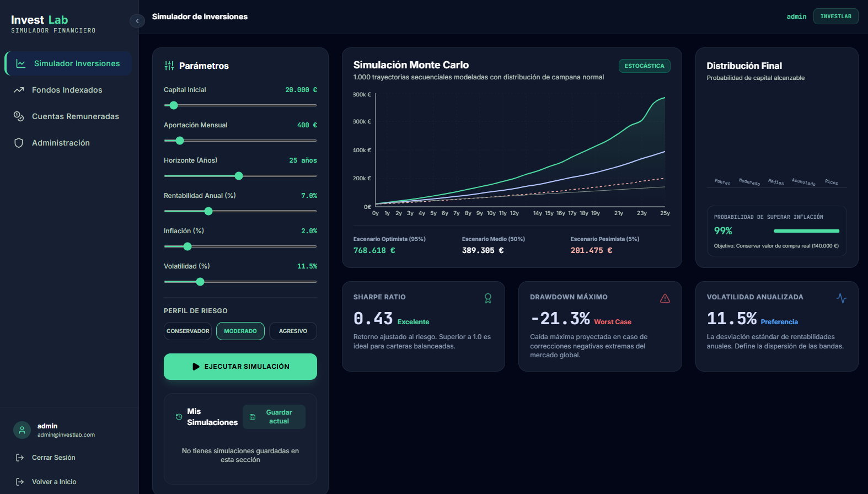
Task: Click Guardar actual to save simulation
Action: pos(274,417)
